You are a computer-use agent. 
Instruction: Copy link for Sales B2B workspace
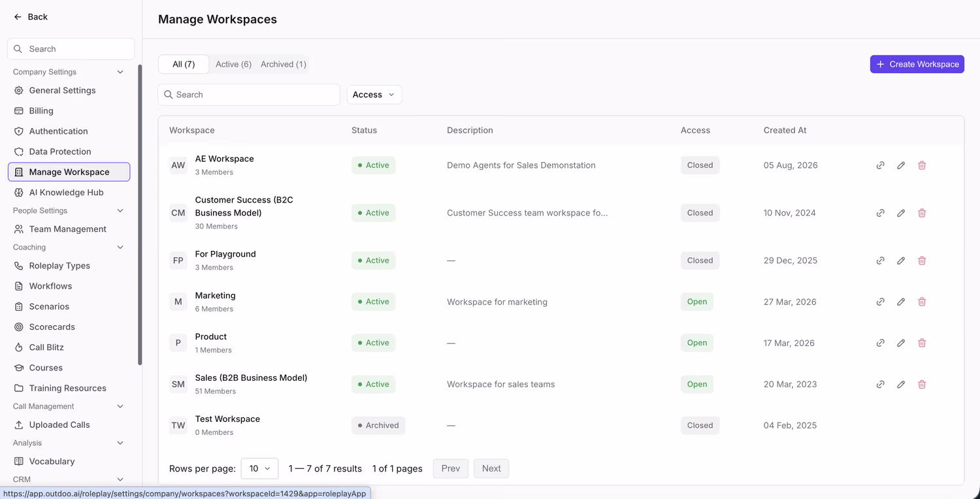point(880,384)
